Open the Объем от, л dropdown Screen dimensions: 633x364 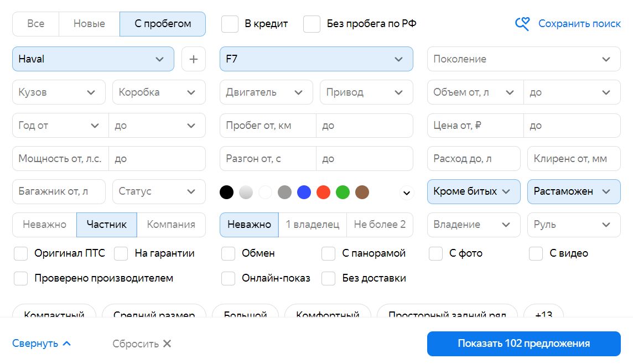click(475, 92)
